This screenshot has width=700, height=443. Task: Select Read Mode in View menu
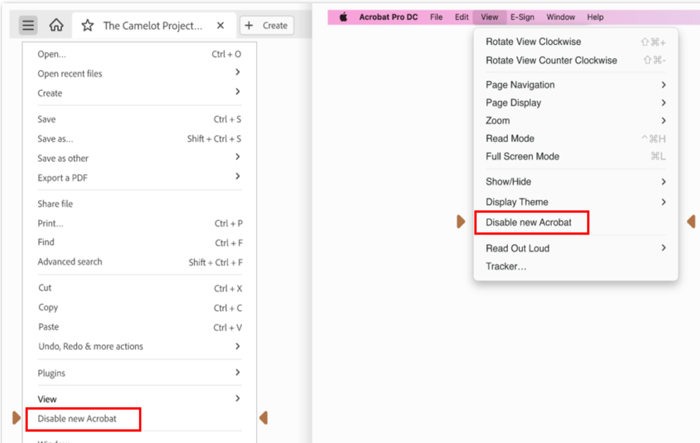(x=576, y=138)
